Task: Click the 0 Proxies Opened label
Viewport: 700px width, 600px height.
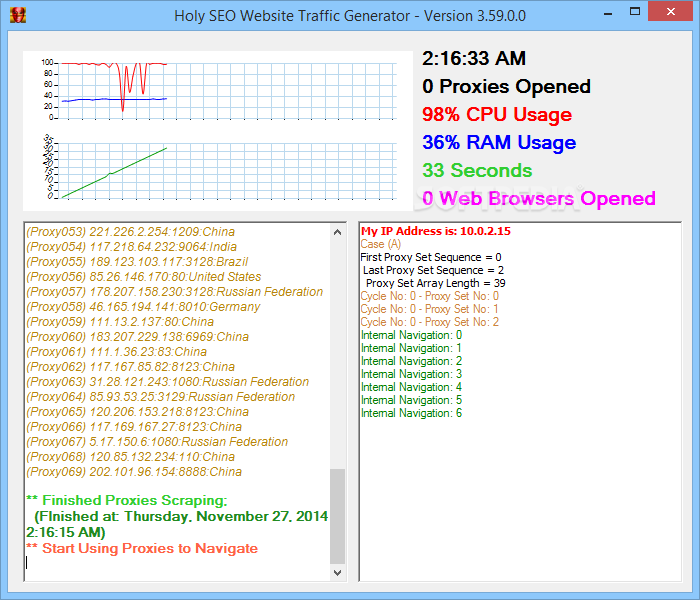Action: click(506, 87)
